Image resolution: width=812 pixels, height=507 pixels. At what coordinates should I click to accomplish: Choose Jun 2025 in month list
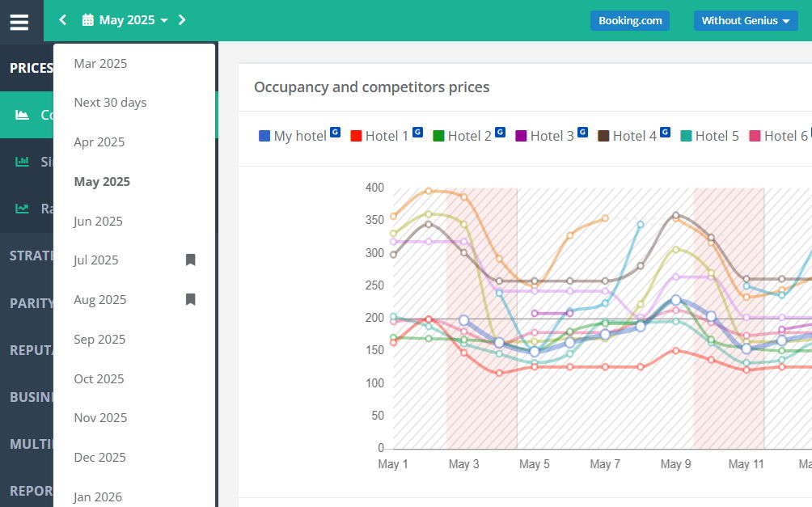(98, 221)
